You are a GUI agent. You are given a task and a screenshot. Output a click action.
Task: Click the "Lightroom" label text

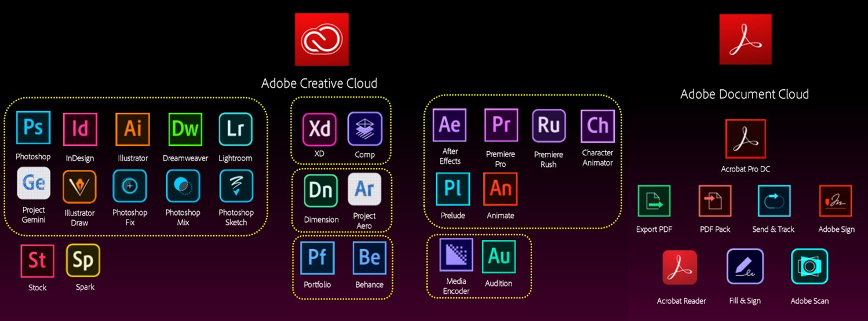tap(235, 158)
